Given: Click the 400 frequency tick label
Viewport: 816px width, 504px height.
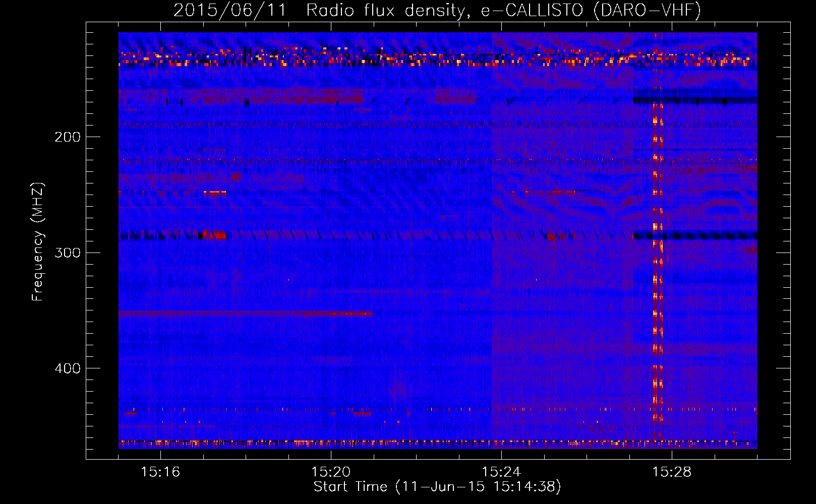Looking at the screenshot, I should 67,368.
